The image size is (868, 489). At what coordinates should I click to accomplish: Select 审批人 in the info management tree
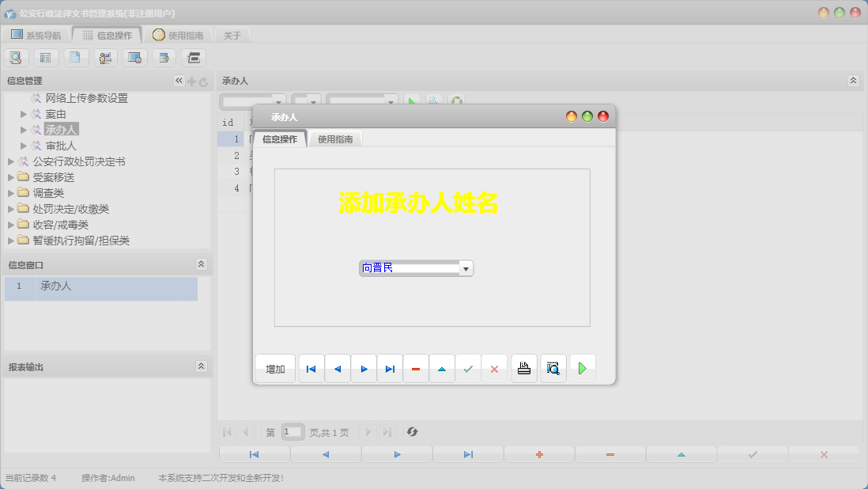(x=61, y=146)
